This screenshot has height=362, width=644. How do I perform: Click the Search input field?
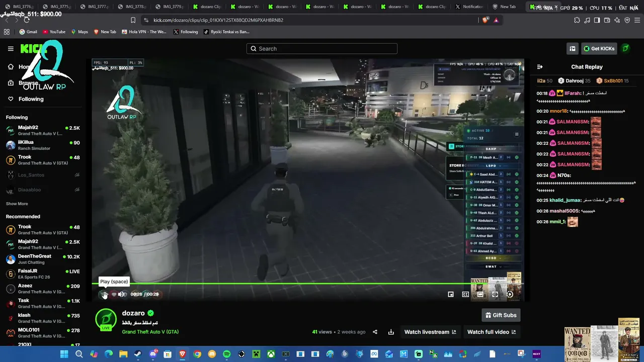click(x=322, y=49)
